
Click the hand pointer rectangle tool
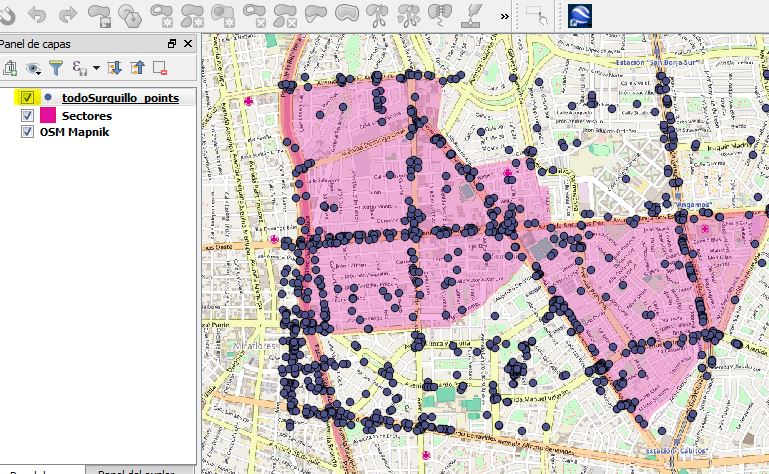point(536,16)
